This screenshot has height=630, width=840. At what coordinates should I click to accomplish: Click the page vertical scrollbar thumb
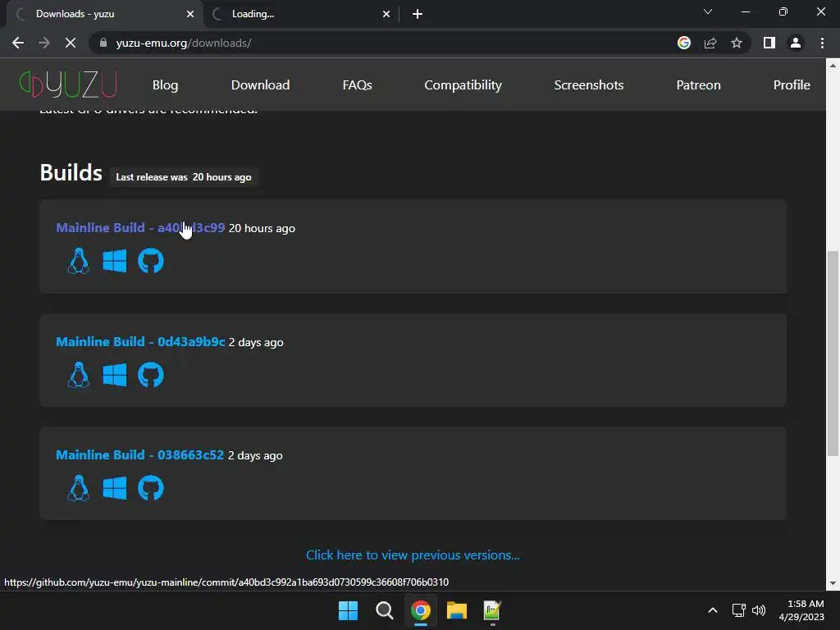pyautogui.click(x=833, y=354)
